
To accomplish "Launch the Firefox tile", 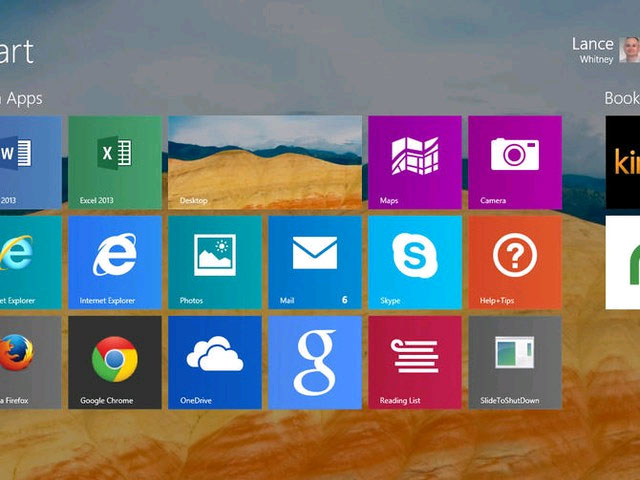I will [31, 362].
